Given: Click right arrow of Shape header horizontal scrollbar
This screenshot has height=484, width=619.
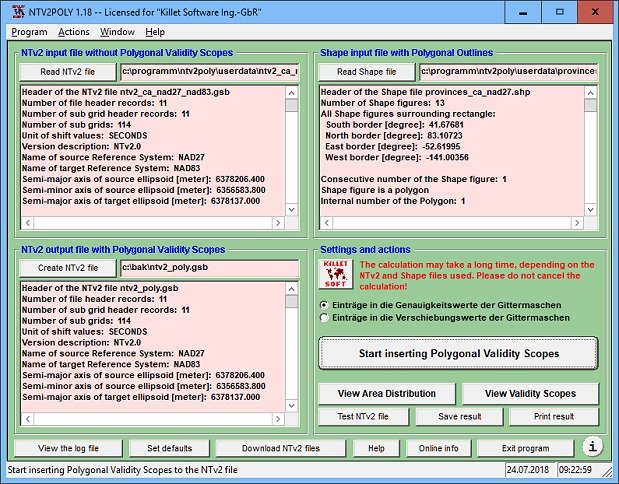Looking at the screenshot, I should (x=577, y=223).
